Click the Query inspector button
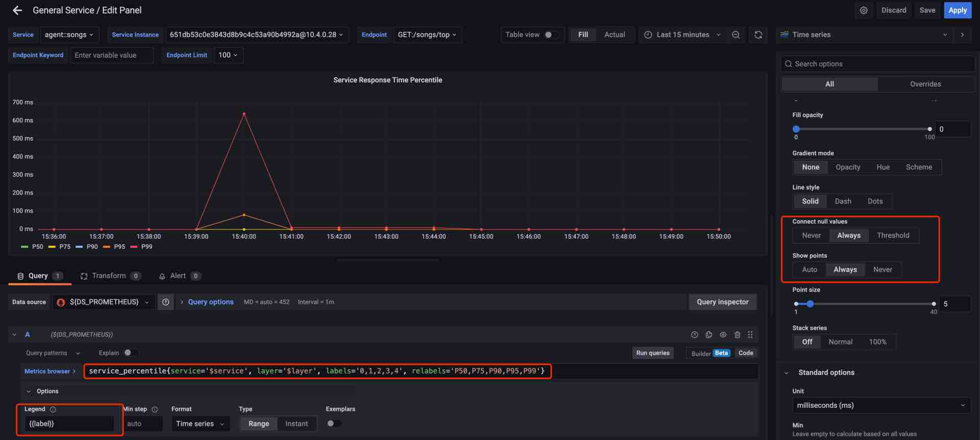 722,302
